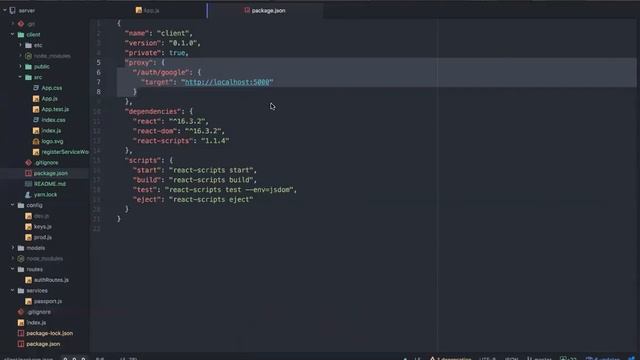The height and width of the screenshot is (360, 640).
Task: Click the App.css file icon
Action: (36, 88)
